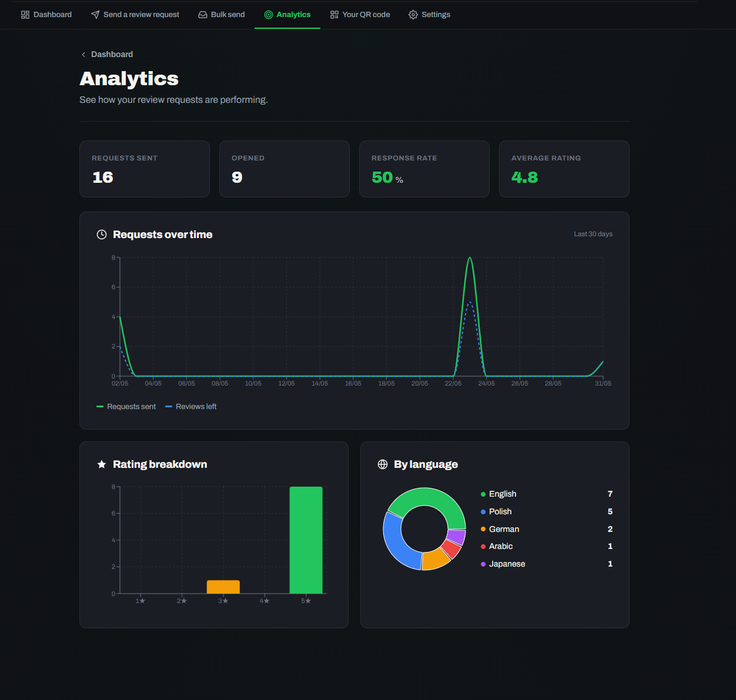Click the blue Reviews left legend marker
This screenshot has width=736, height=700.
click(169, 407)
